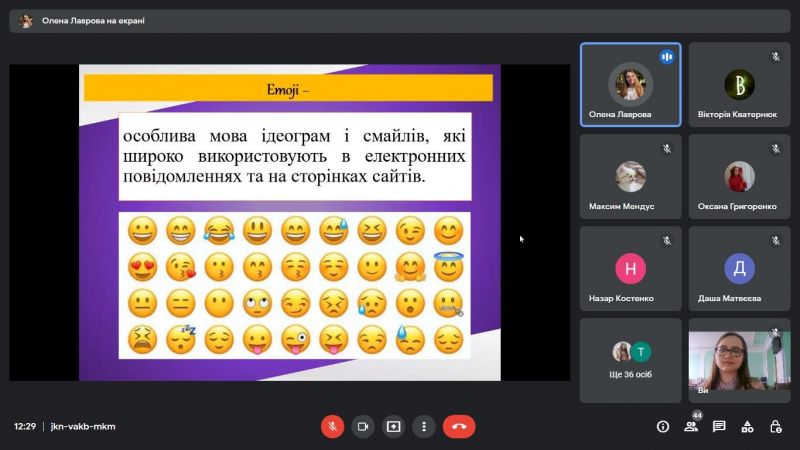
Task: Toggle the camera button
Action: [363, 427]
